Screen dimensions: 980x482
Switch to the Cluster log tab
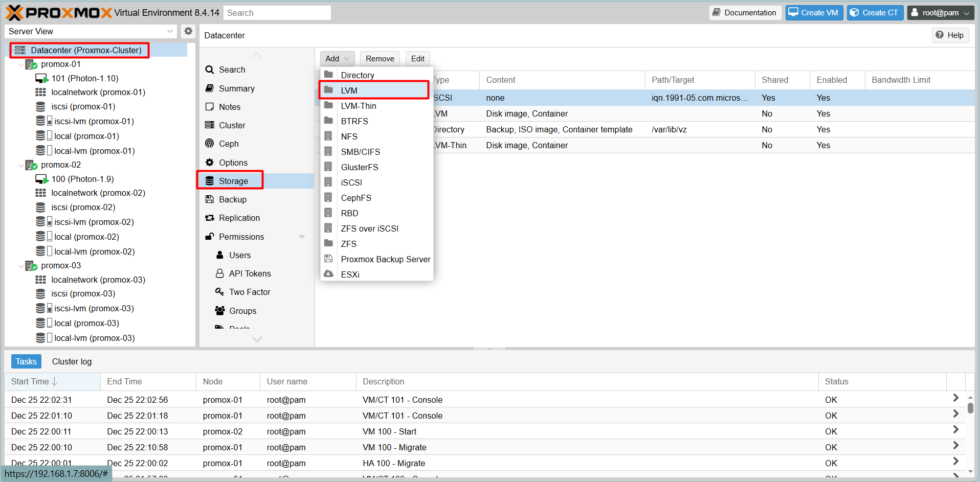[x=72, y=361]
